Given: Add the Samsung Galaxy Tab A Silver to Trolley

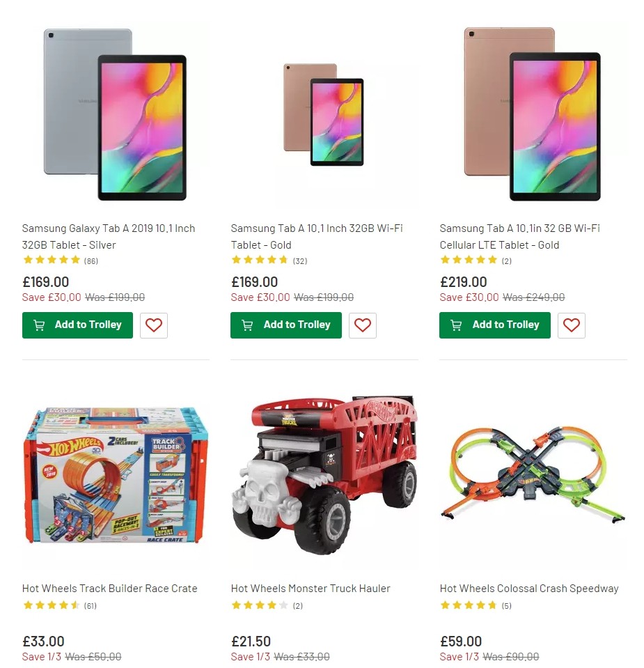Looking at the screenshot, I should (x=77, y=325).
